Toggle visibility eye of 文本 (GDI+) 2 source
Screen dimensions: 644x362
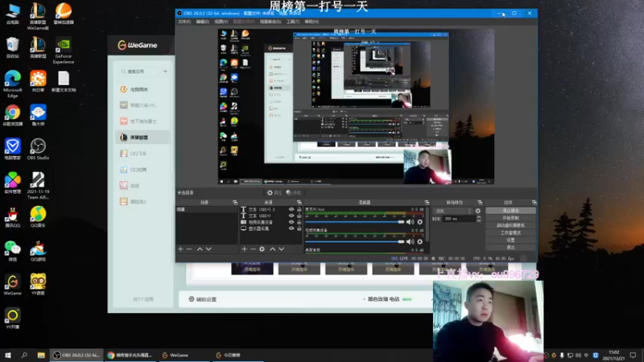coord(291,209)
